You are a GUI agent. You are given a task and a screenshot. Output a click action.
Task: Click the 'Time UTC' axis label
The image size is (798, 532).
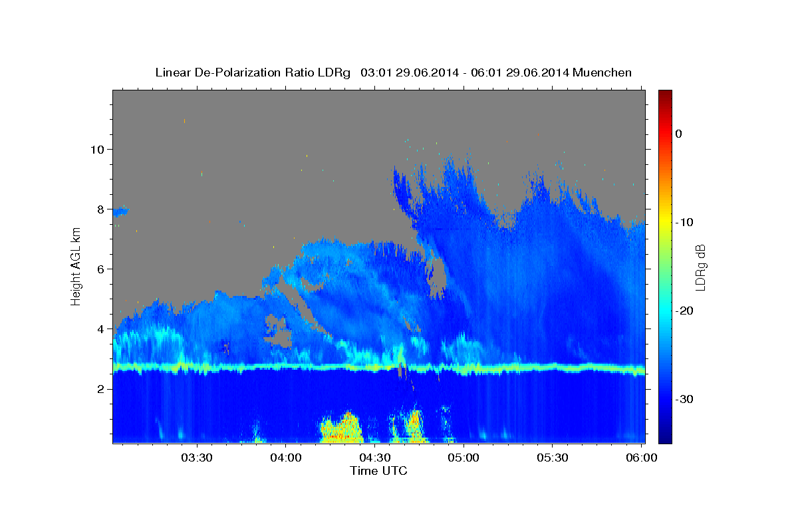(x=378, y=471)
